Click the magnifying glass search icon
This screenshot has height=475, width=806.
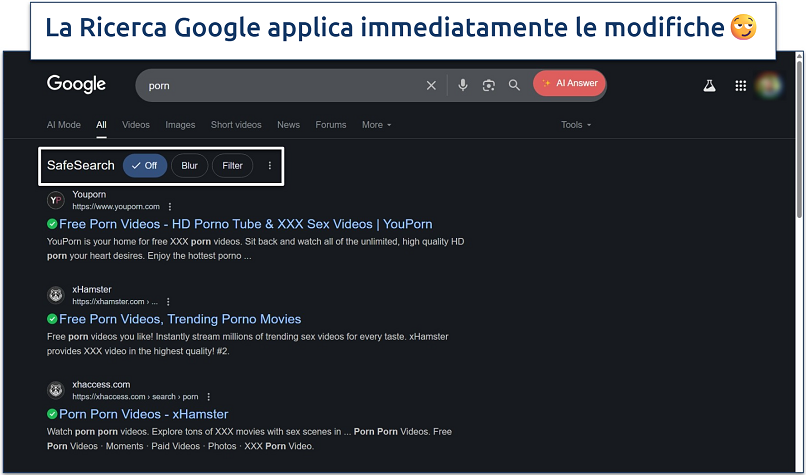pos(514,86)
